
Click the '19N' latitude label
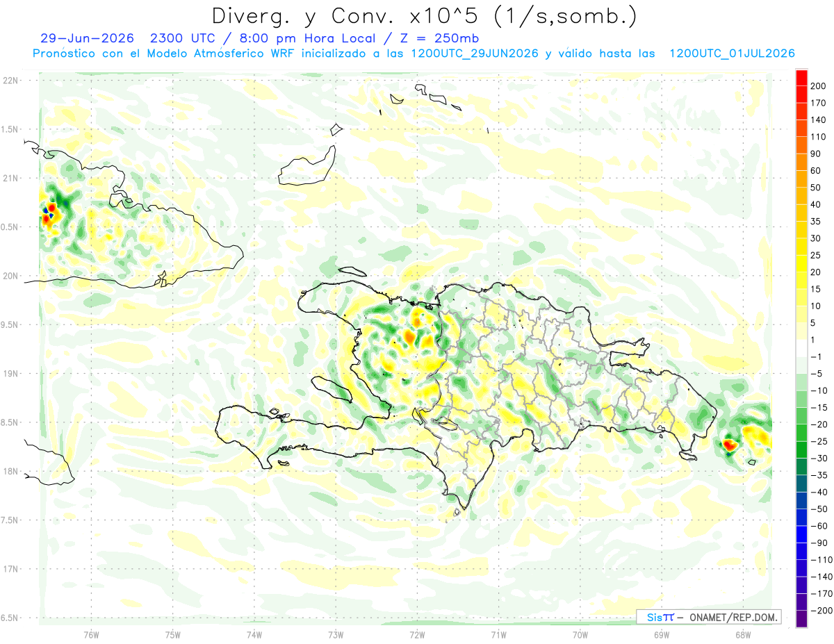pyautogui.click(x=10, y=374)
